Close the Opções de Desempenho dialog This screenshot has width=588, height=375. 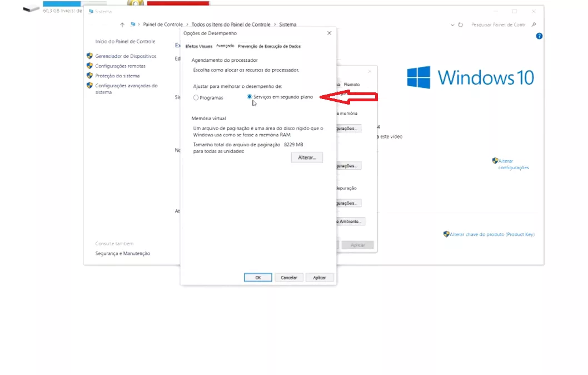329,33
